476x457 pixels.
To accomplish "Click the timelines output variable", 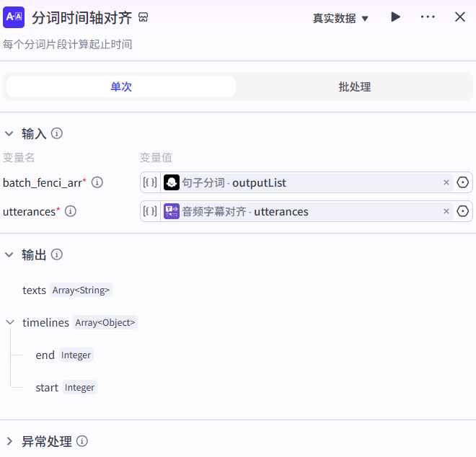I will coord(46,323).
